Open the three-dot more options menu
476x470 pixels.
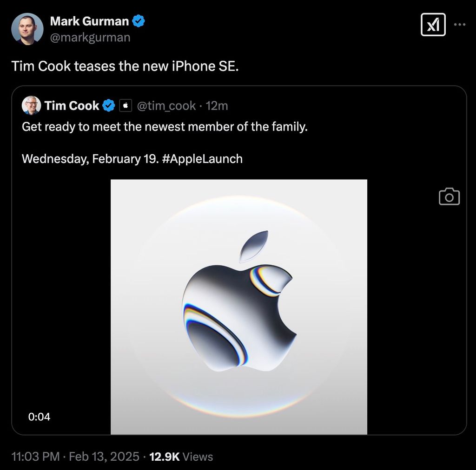pos(460,25)
